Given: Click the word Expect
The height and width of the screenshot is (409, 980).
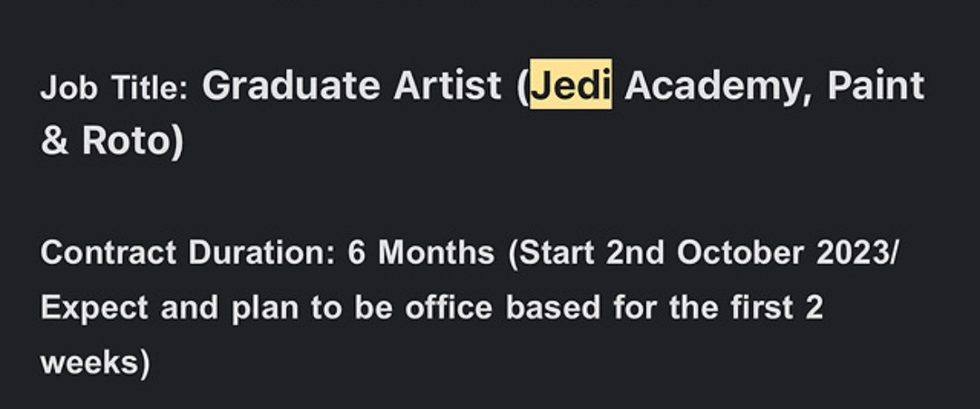Looking at the screenshot, I should click(95, 308).
